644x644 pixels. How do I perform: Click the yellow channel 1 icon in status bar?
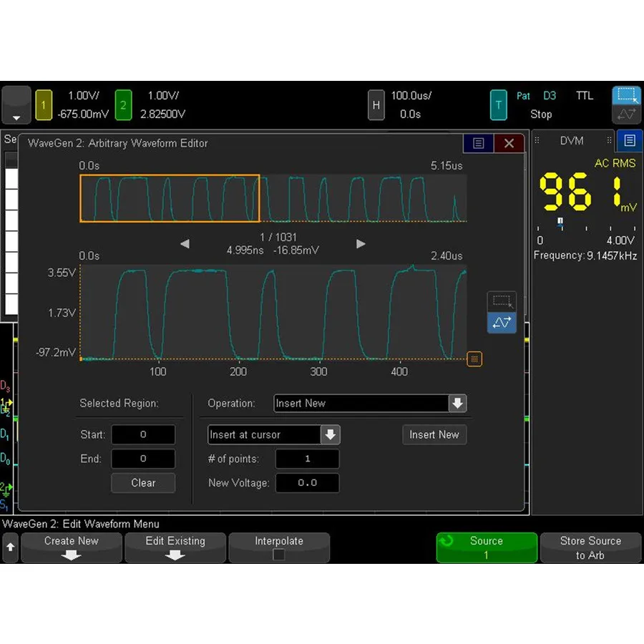pyautogui.click(x=44, y=104)
